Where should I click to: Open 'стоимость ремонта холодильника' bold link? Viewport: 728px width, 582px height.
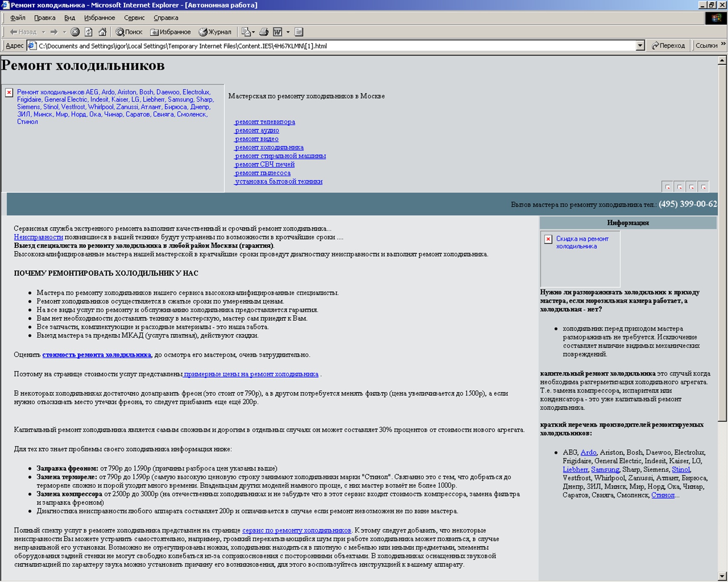tap(97, 355)
